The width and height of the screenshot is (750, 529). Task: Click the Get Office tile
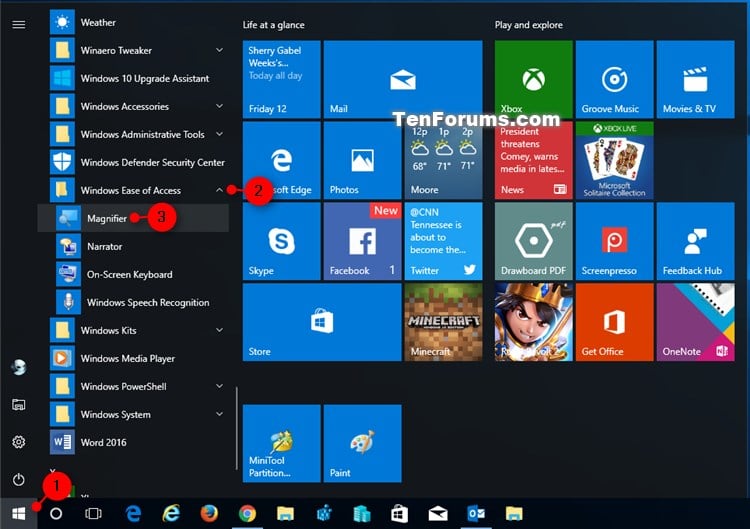[614, 322]
